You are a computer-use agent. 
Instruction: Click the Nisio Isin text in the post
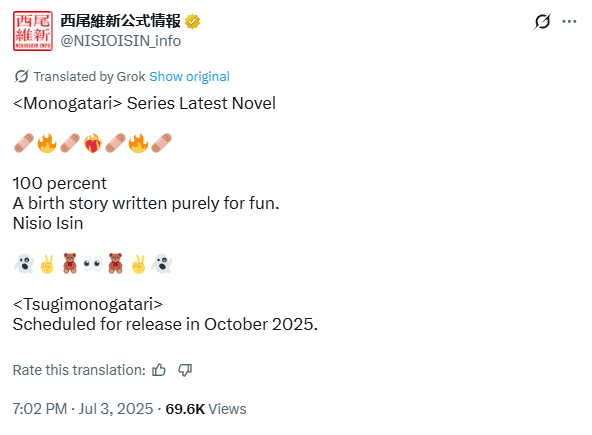pyautogui.click(x=48, y=223)
